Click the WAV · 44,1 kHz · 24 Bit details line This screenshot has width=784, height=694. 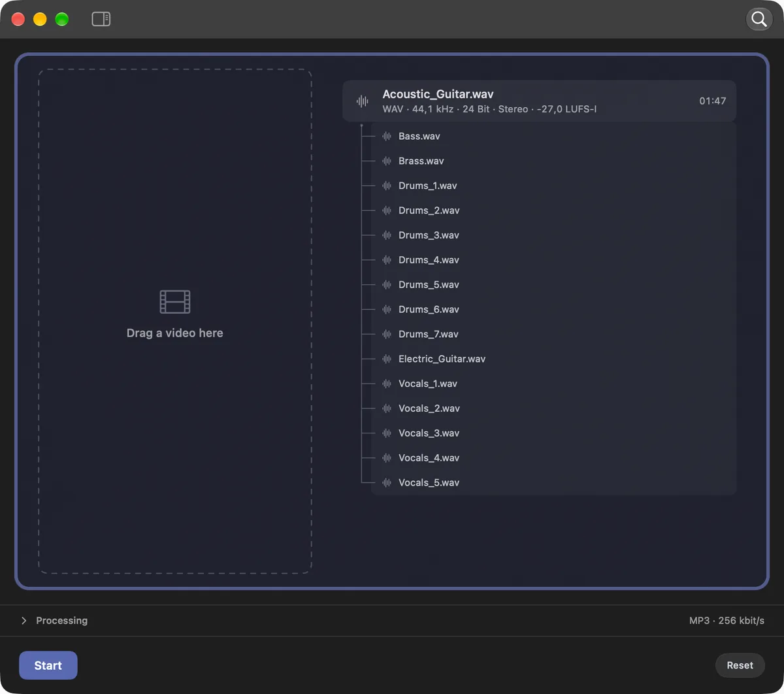pos(489,109)
